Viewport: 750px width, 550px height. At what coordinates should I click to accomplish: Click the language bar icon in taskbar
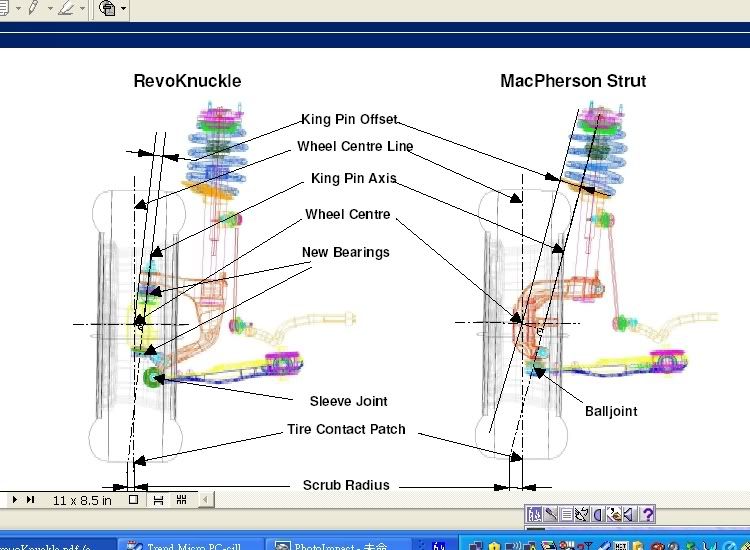pyautogui.click(x=438, y=545)
